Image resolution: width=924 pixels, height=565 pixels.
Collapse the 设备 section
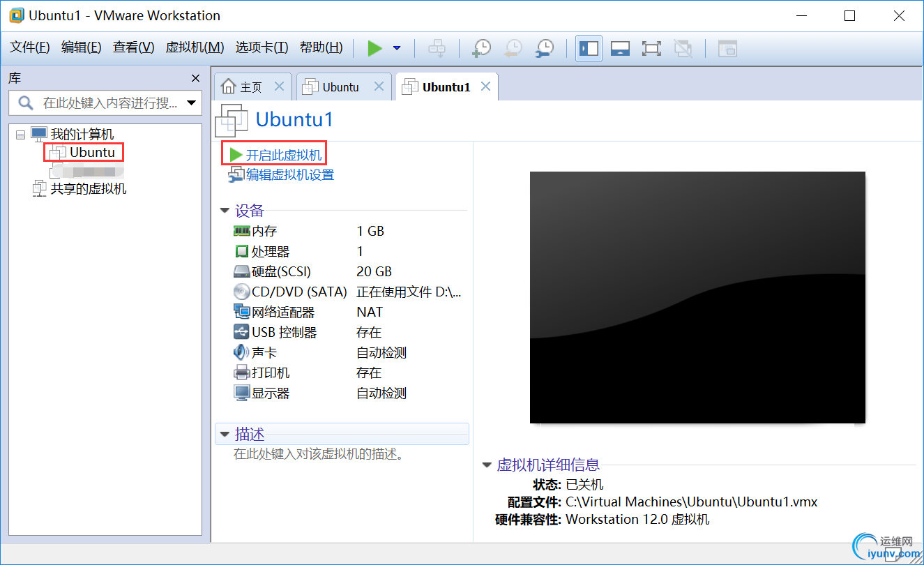225,210
